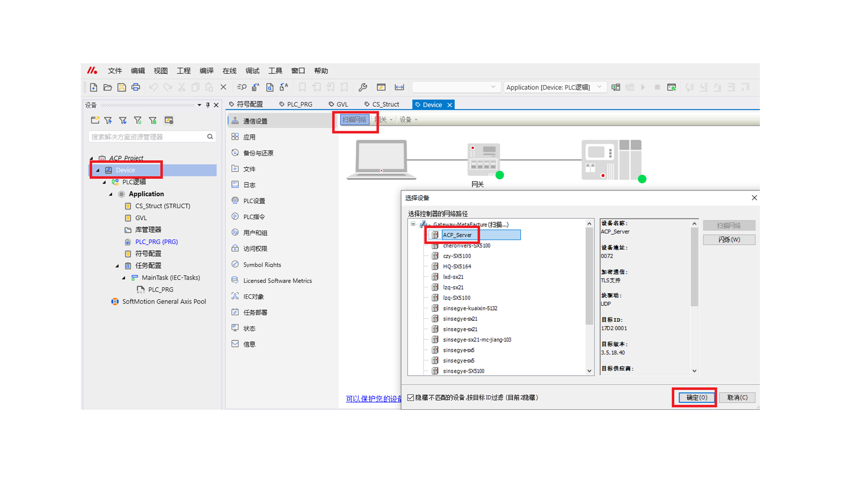Collapse the Gateway-MetaFacture tree node
Screen dimensions: 868x488
coord(413,224)
